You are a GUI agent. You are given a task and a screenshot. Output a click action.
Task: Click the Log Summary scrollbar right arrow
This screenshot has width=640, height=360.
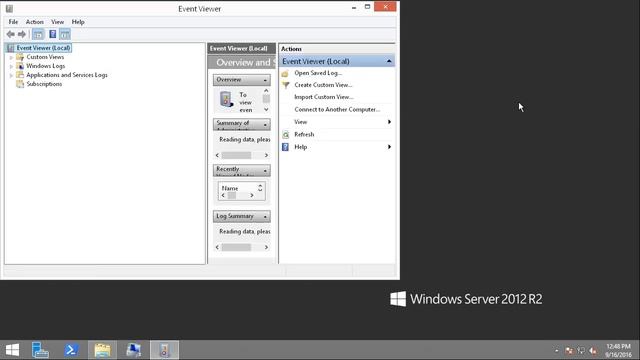click(x=266, y=247)
